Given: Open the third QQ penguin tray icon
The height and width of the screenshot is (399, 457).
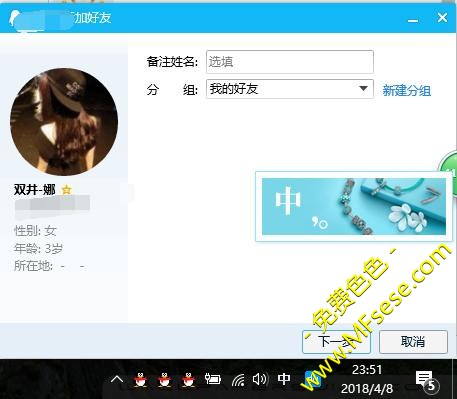Looking at the screenshot, I should 188,379.
